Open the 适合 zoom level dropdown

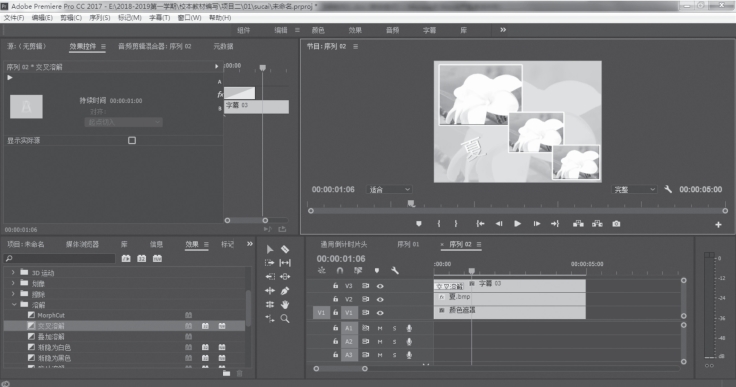(x=390, y=189)
